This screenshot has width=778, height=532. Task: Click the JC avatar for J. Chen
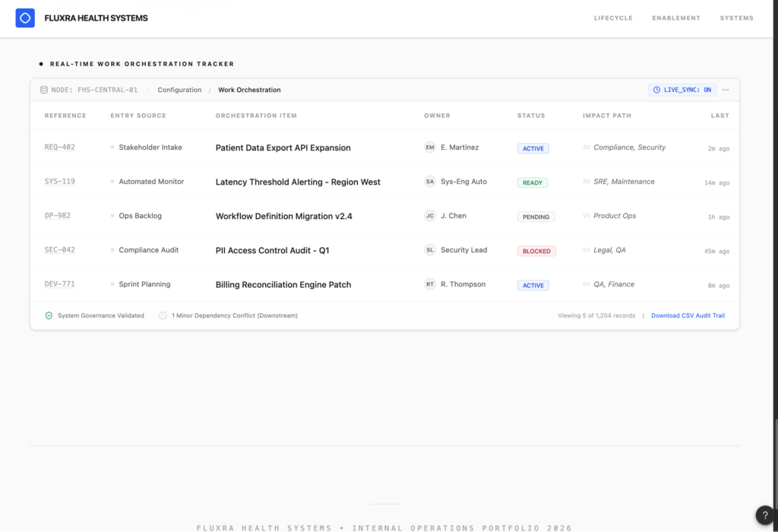pos(430,216)
